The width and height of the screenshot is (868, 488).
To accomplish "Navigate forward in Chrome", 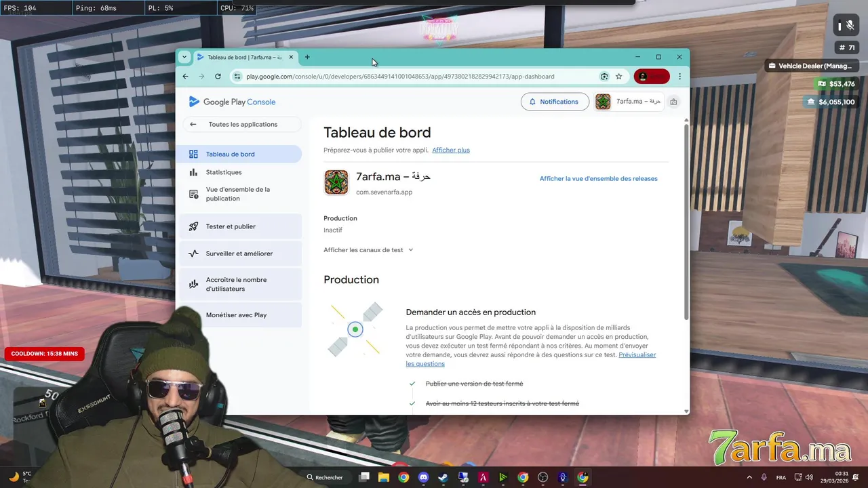I will (201, 77).
